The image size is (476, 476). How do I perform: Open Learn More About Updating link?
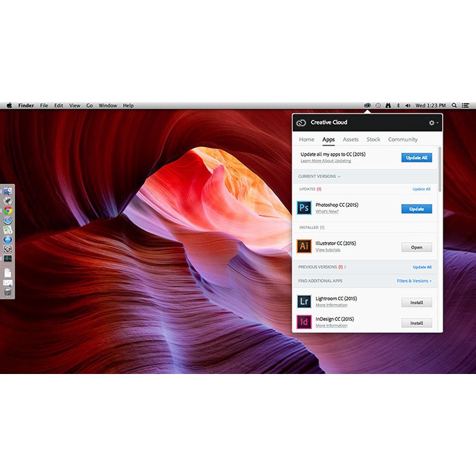point(326,161)
